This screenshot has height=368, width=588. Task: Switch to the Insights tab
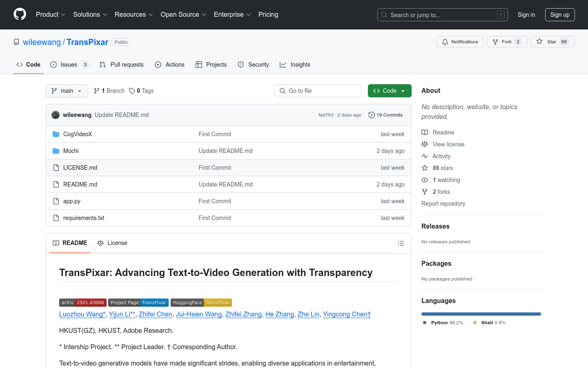click(295, 65)
